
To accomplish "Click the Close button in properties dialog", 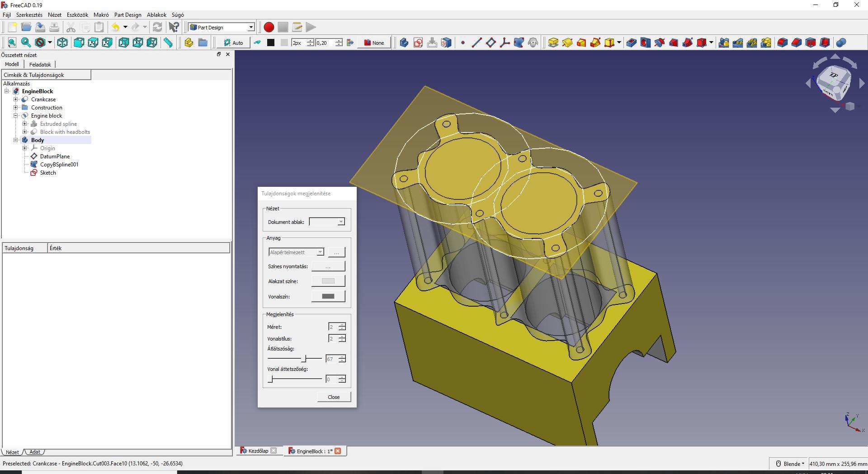I will pyautogui.click(x=334, y=397).
